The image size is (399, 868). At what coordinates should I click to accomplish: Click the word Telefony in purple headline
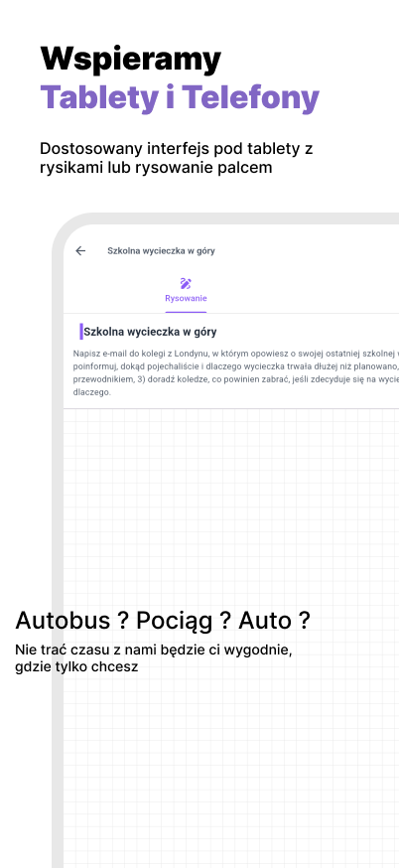(x=251, y=98)
